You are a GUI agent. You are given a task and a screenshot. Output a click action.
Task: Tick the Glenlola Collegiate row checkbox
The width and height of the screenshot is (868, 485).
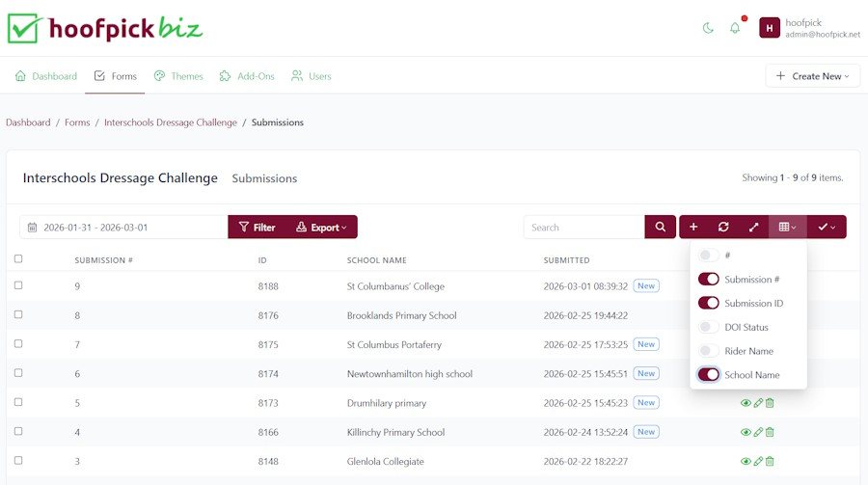[x=18, y=460]
